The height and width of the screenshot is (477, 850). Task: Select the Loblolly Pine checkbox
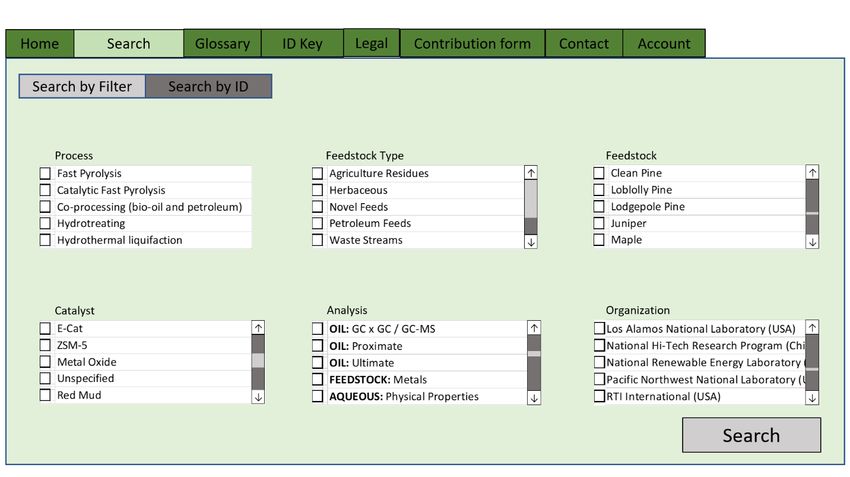tap(598, 190)
